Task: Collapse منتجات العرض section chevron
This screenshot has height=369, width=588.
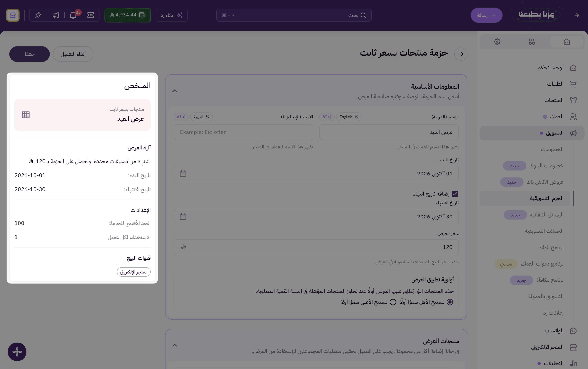Action: [x=175, y=345]
